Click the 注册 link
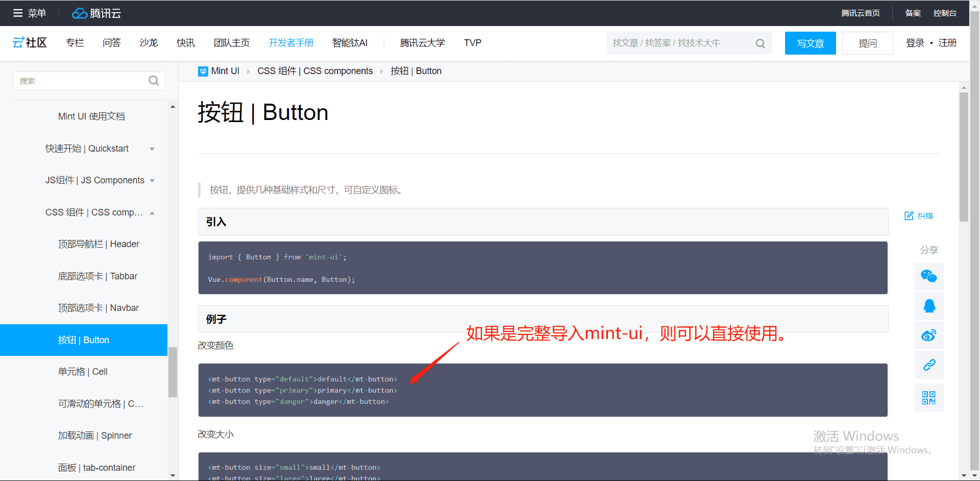Image resolution: width=980 pixels, height=481 pixels. [x=947, y=43]
